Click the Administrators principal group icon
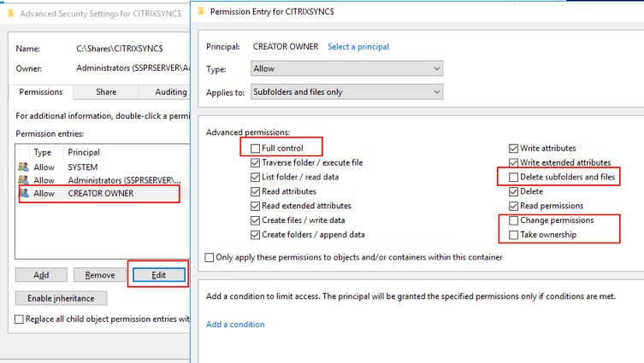 [x=23, y=180]
